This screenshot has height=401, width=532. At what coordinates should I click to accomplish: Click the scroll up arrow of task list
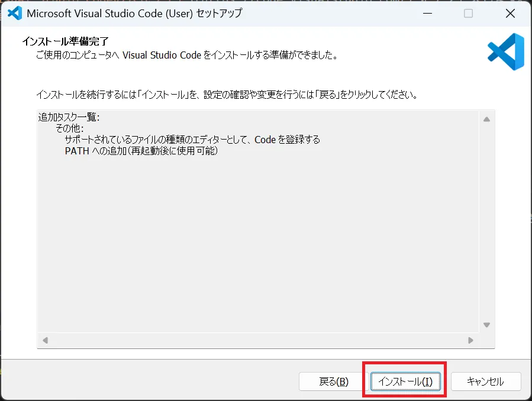pyautogui.click(x=486, y=119)
